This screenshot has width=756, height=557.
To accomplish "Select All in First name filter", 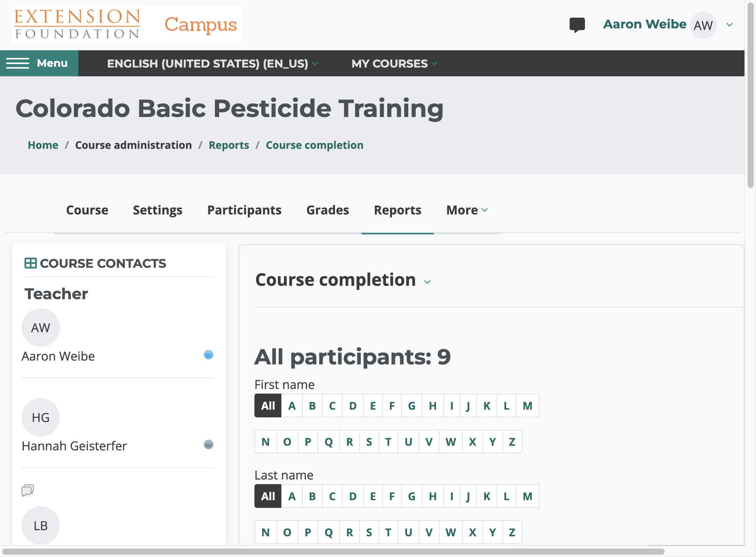I will click(268, 405).
